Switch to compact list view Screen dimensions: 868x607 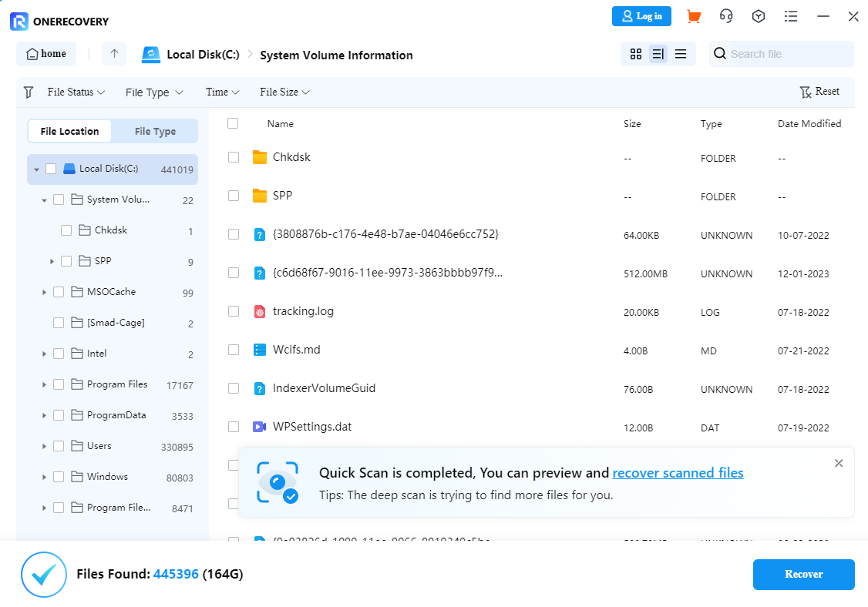(680, 54)
